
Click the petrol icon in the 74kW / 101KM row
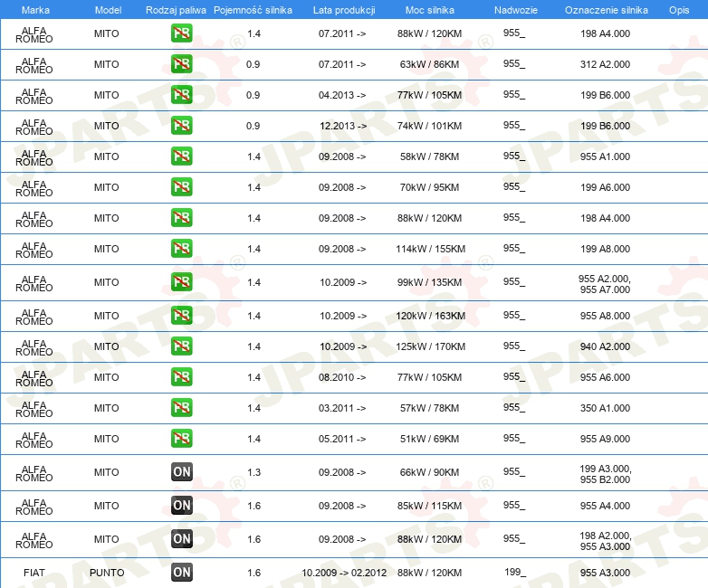(x=181, y=126)
